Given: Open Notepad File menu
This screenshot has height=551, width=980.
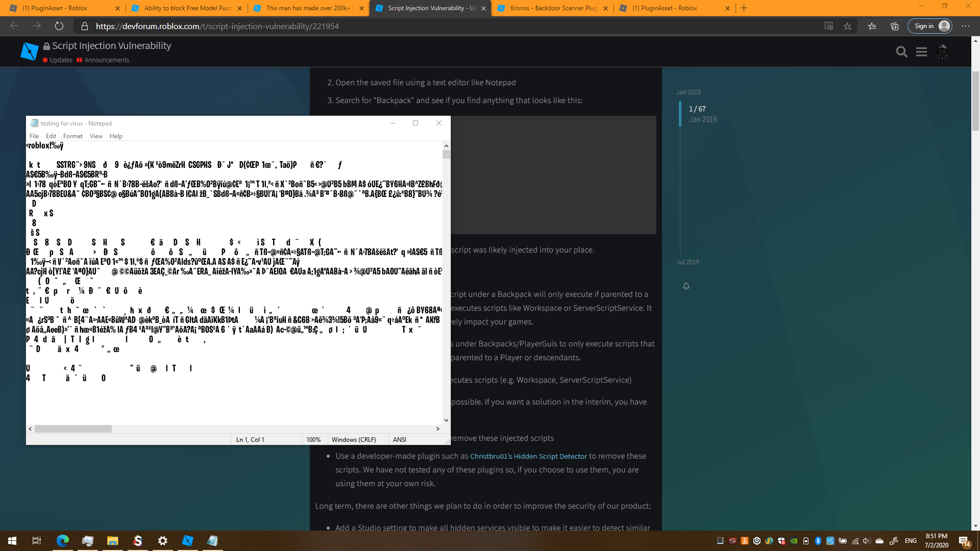Looking at the screenshot, I should pyautogui.click(x=34, y=136).
